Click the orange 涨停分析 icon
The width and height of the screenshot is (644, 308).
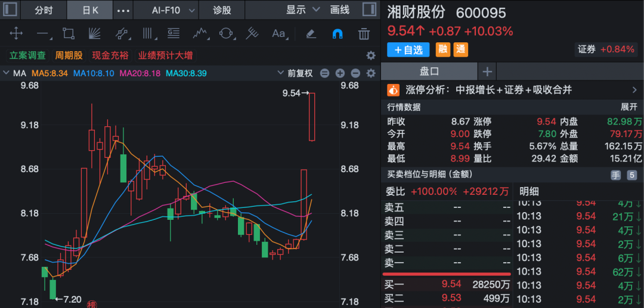(x=394, y=89)
